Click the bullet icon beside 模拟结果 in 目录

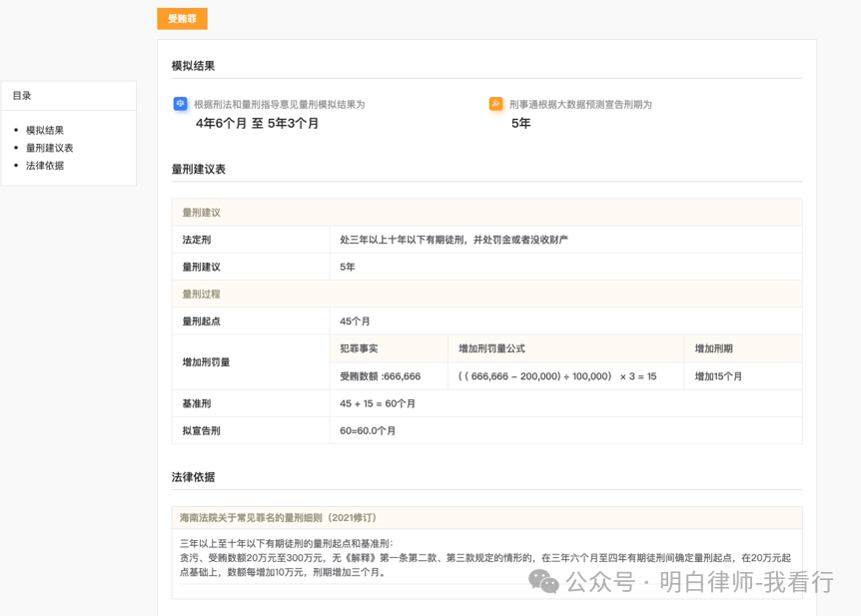pyautogui.click(x=18, y=129)
